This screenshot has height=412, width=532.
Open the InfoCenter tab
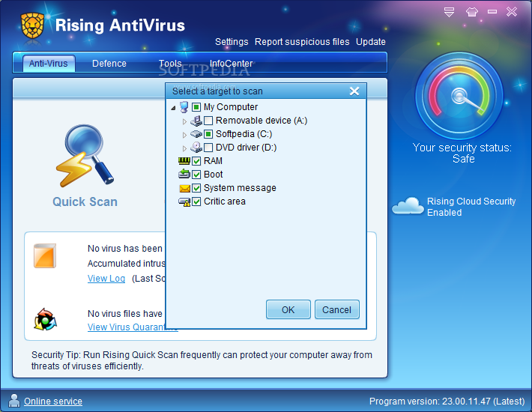(x=231, y=64)
